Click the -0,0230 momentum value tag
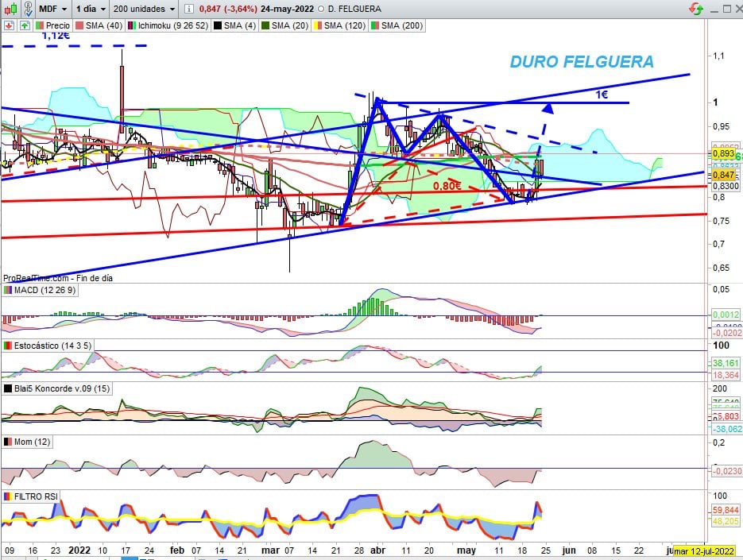Screen dimensions: 743x560 coord(727,471)
